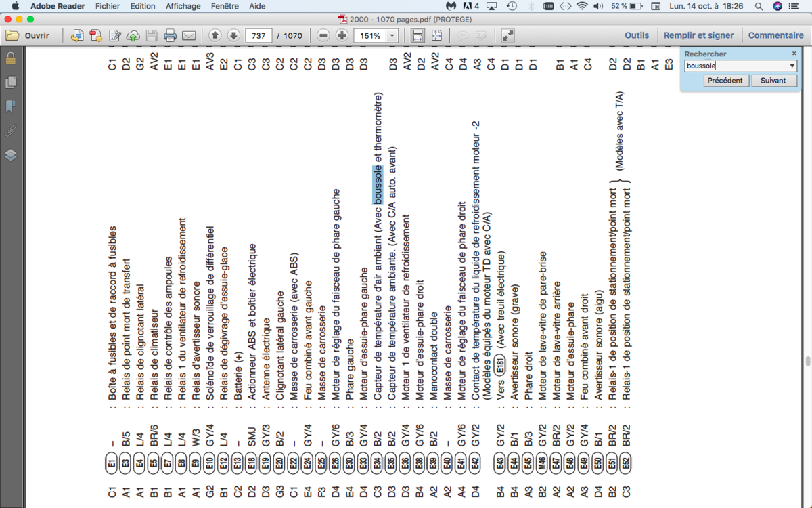The image size is (812, 508).
Task: Go to previous page with up arrow
Action: (x=215, y=35)
